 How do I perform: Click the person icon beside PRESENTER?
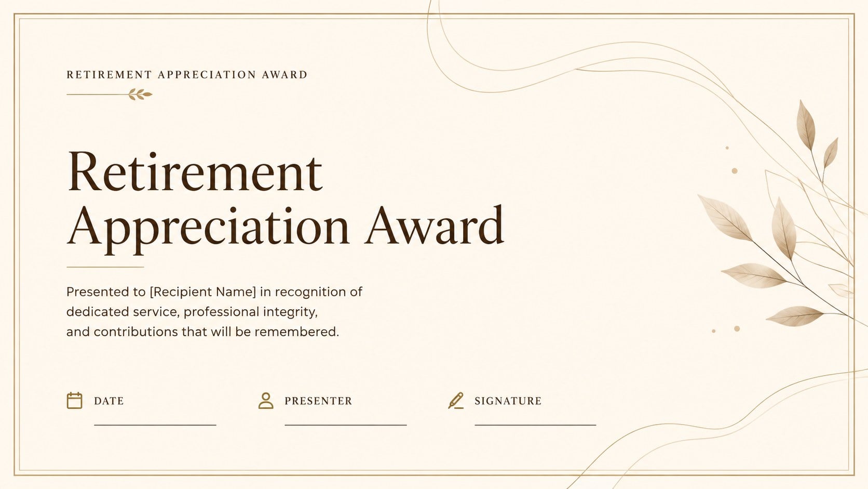266,401
